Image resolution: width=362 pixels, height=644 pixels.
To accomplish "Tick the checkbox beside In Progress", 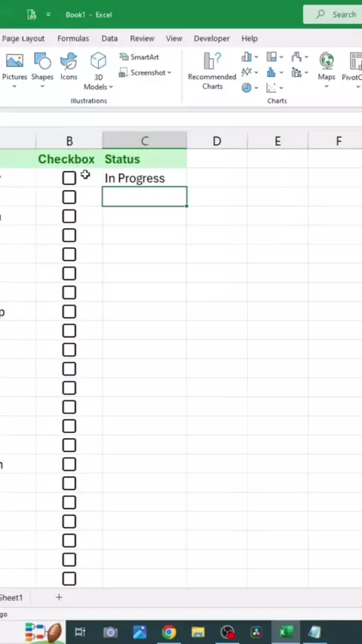I will [69, 178].
